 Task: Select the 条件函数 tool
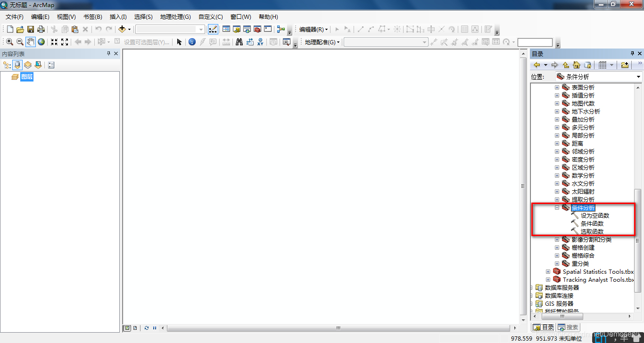click(592, 223)
